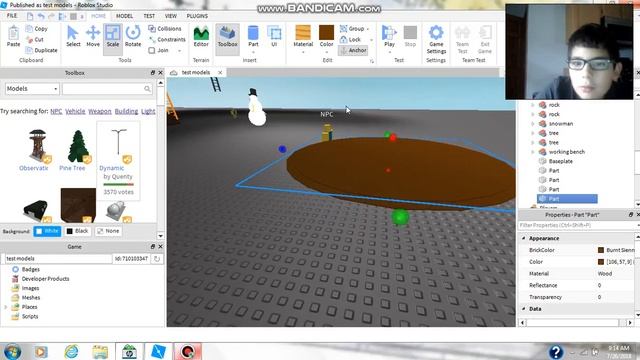Open the Color dropdown arrow
The image size is (640, 360).
point(327,52)
